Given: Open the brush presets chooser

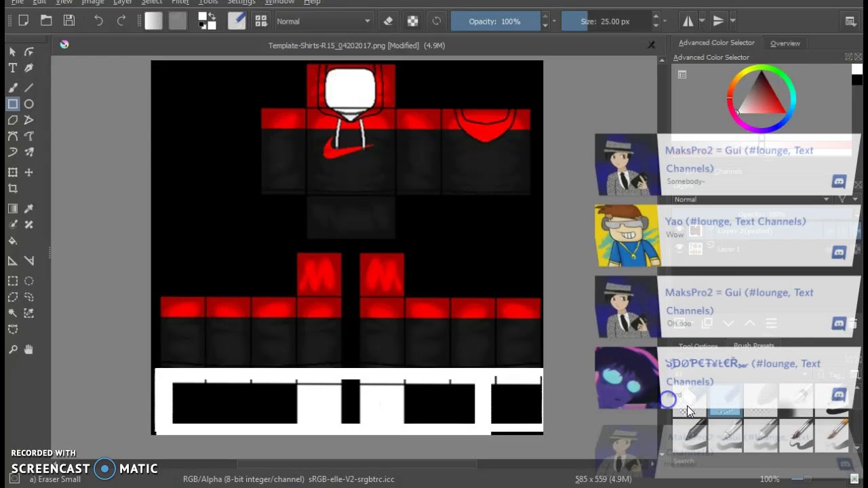Looking at the screenshot, I should click(x=261, y=21).
